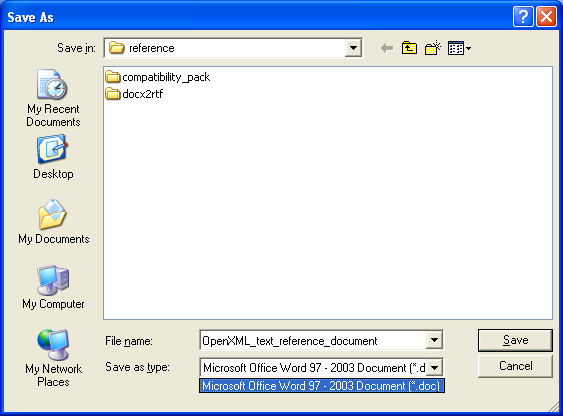Open My Documents in places bar
Screen dimensions: 563x416
point(53,222)
